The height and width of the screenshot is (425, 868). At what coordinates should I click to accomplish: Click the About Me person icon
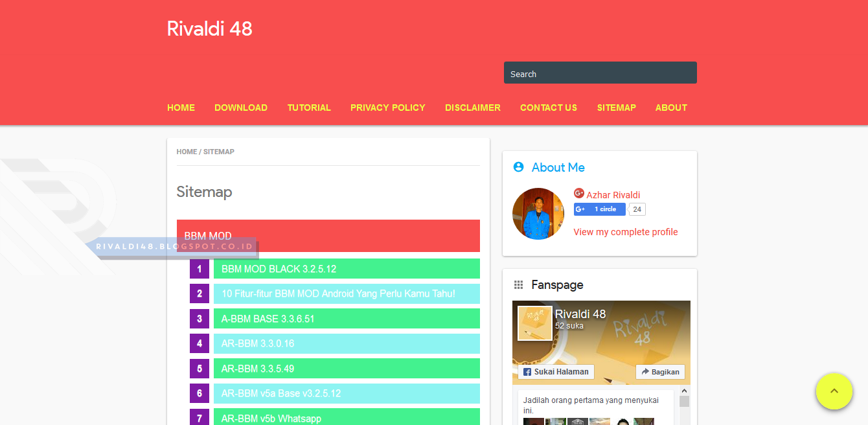[518, 167]
